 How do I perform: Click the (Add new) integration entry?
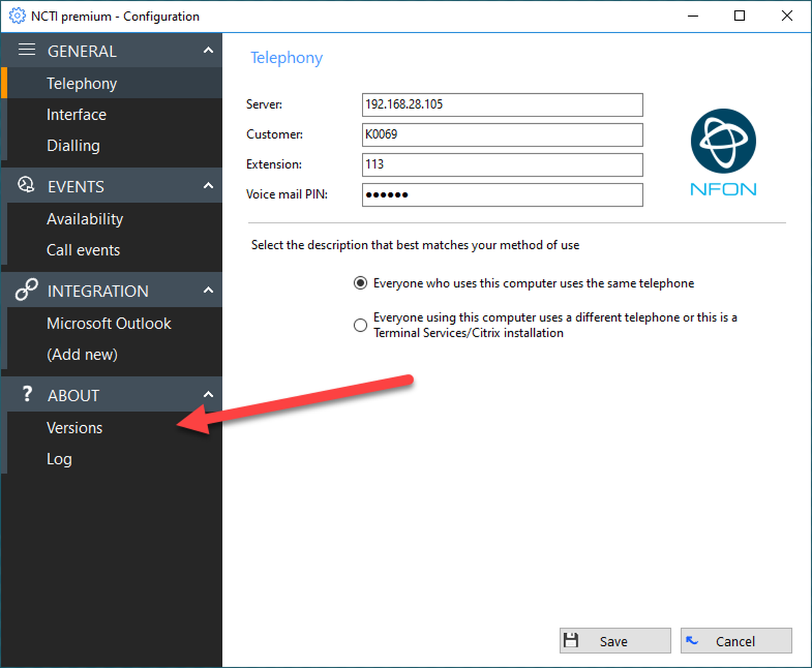[82, 355]
